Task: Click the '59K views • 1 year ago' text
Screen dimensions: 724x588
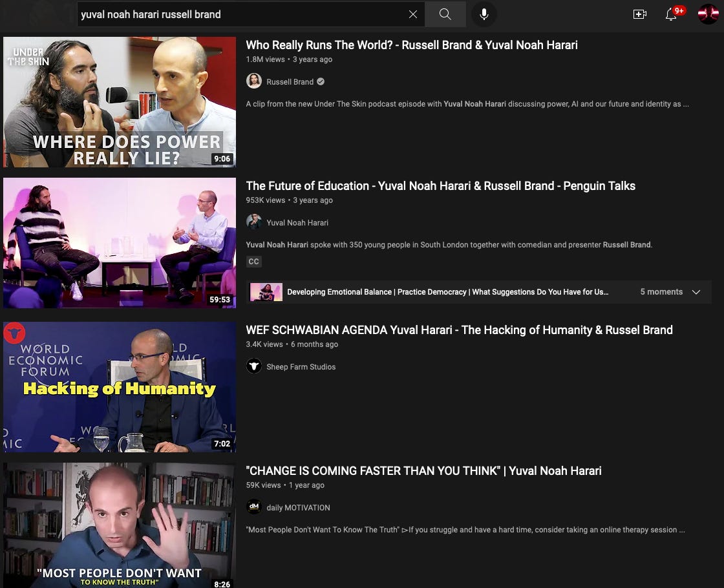Action: 285,485
